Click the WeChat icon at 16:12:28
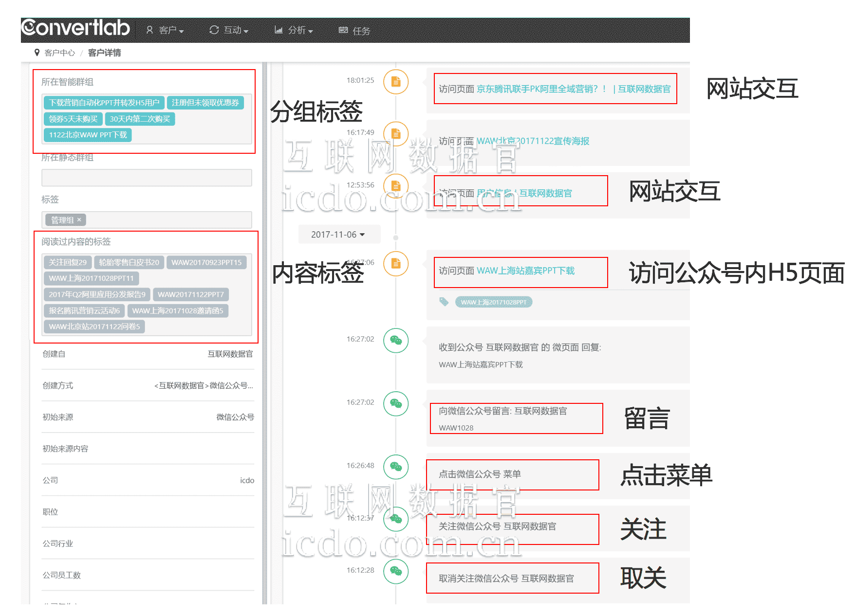Viewport: 855px width, 616px height. pos(396,571)
